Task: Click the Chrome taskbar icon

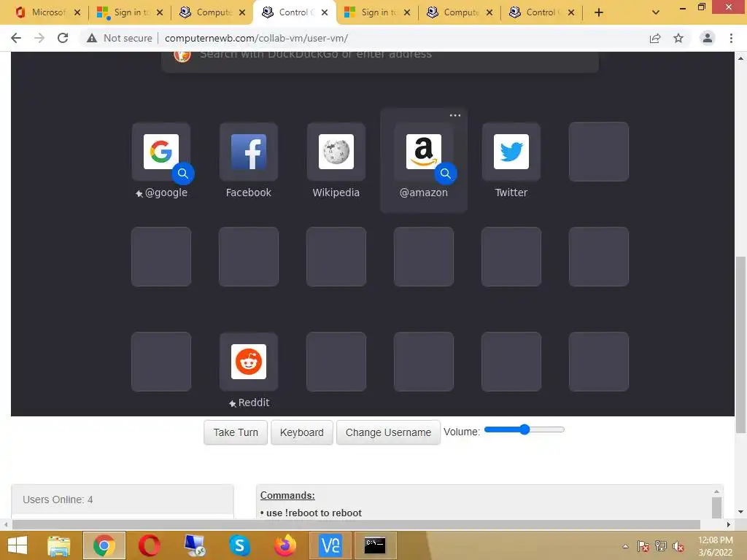Action: click(104, 545)
